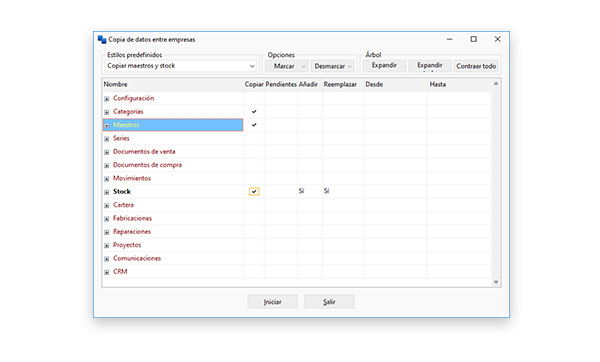The width and height of the screenshot is (600, 362).
Task: Select the Cartera row label
Action: pos(123,205)
